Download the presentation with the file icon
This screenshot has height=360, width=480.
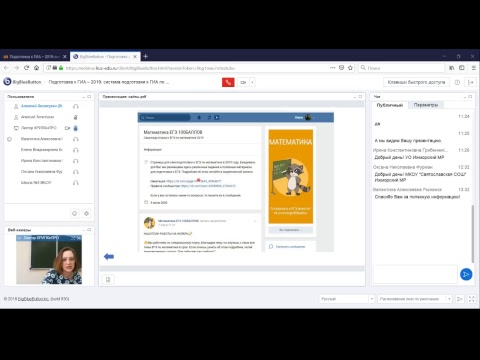108,280
